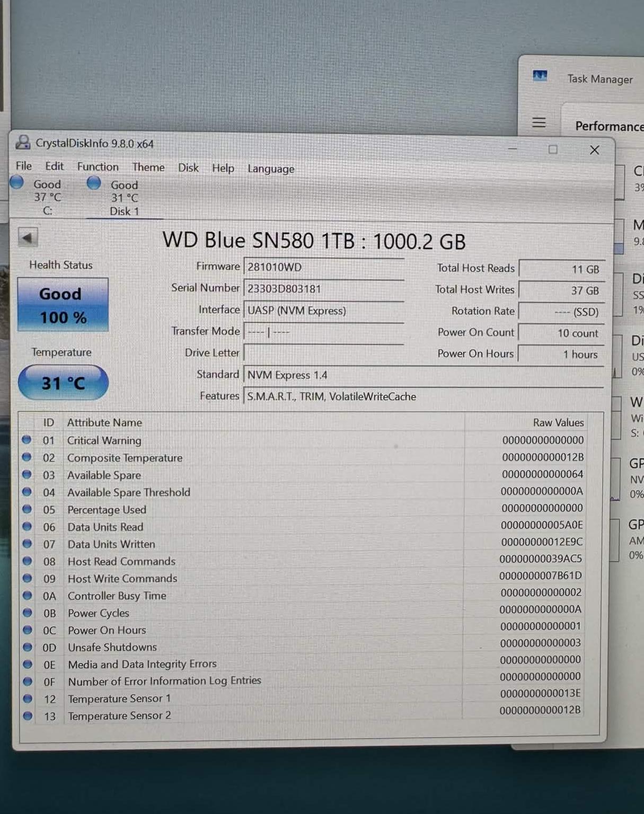
Task: Open the File menu
Action: point(24,166)
